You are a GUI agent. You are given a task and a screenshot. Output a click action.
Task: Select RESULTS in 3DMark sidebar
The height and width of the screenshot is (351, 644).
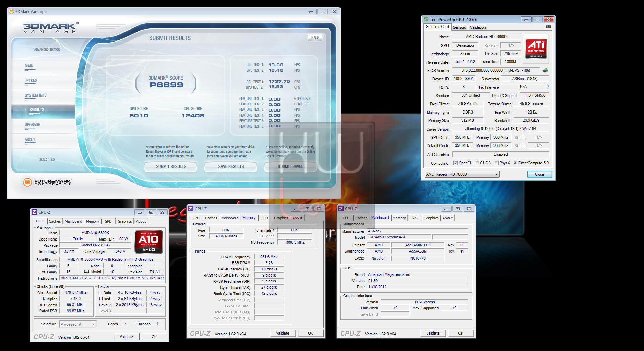[x=43, y=112]
